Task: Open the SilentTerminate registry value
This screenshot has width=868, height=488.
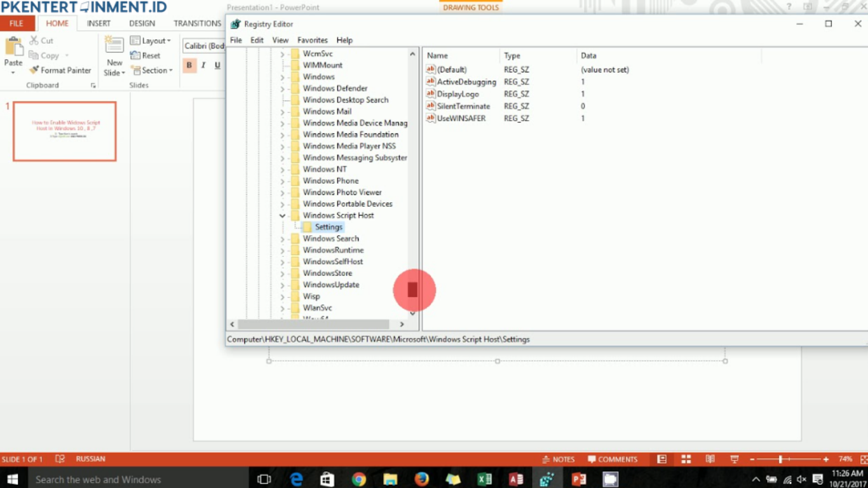Action: pos(463,106)
